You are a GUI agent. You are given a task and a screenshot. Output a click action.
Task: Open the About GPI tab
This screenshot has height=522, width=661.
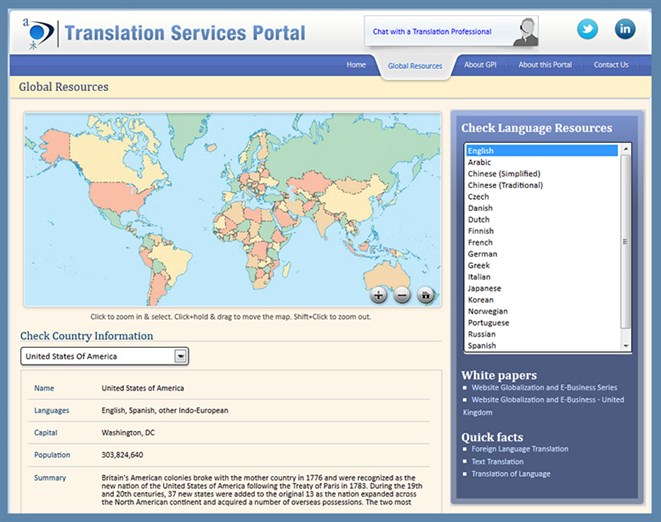pos(480,65)
